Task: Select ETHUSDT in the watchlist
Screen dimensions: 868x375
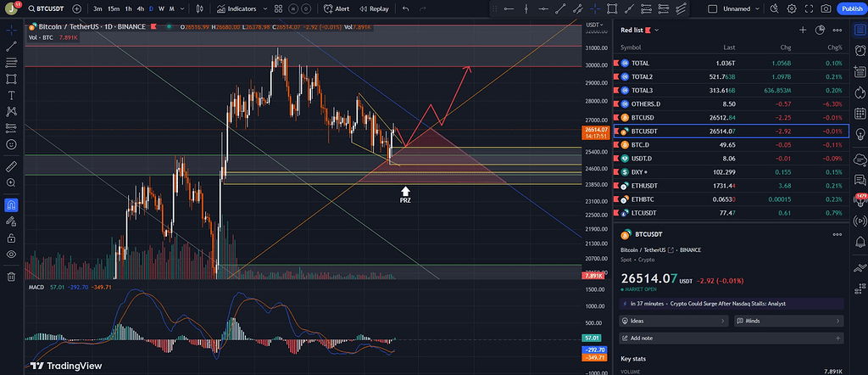Action: pos(645,185)
